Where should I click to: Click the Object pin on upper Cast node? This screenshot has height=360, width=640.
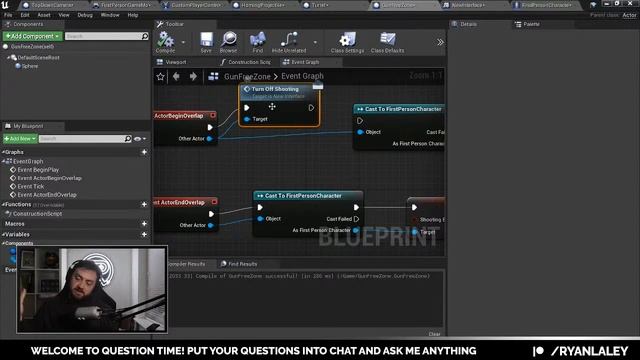coord(360,132)
